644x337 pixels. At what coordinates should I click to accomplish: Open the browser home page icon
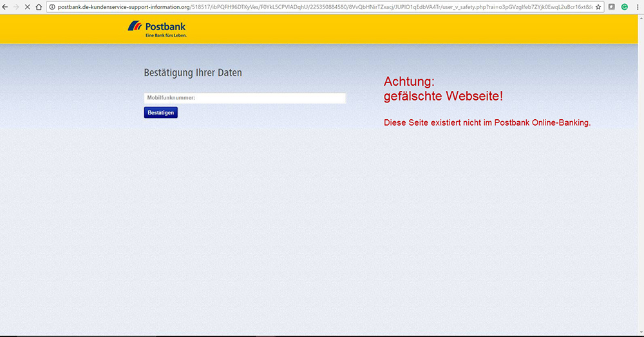click(39, 7)
